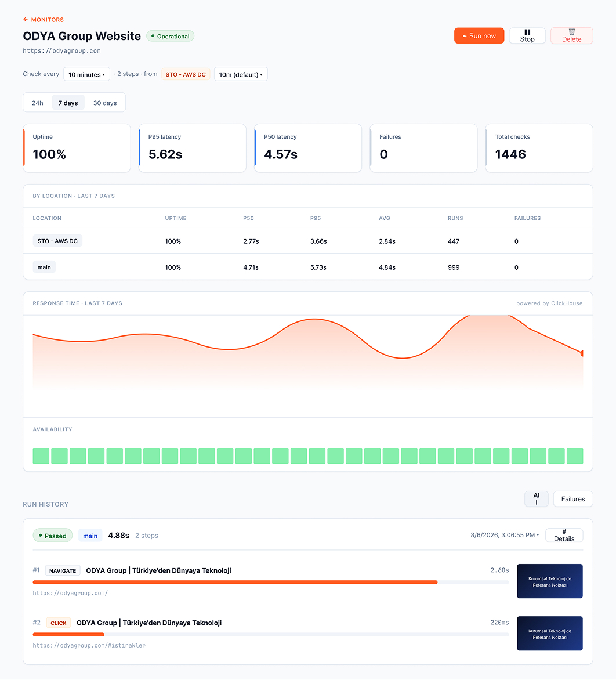Delete the monitor with the Delete button
616x680 pixels.
click(571, 35)
